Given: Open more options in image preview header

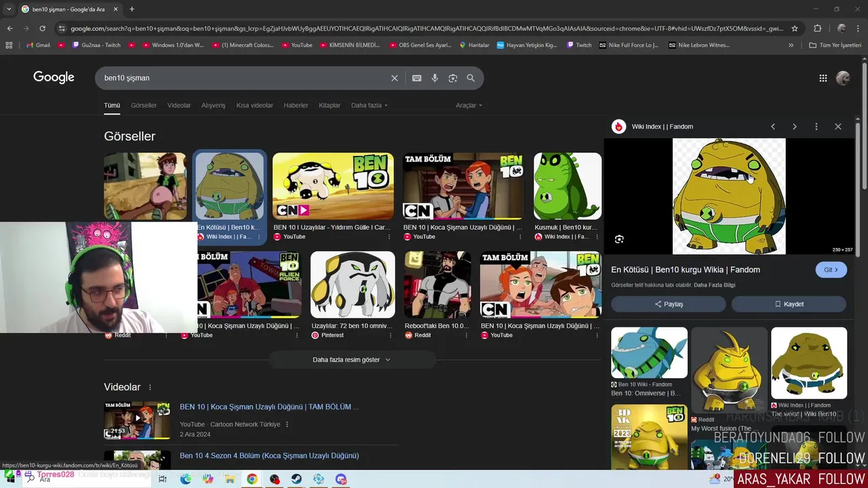Looking at the screenshot, I should 816,127.
